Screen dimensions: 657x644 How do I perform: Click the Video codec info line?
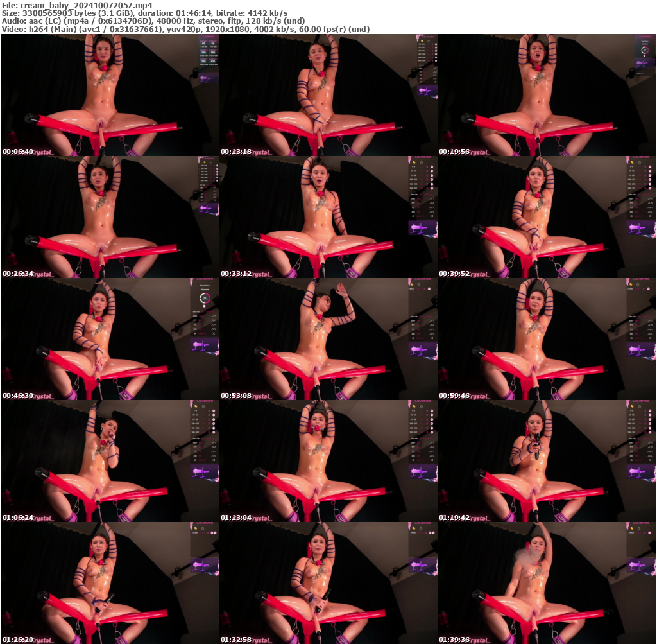pyautogui.click(x=186, y=28)
